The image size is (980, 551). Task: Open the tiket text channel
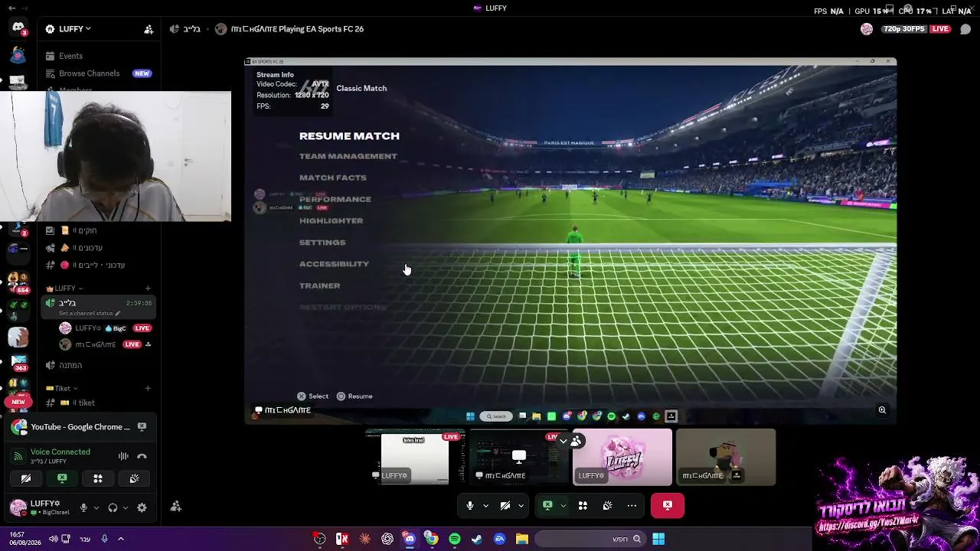(x=98, y=403)
